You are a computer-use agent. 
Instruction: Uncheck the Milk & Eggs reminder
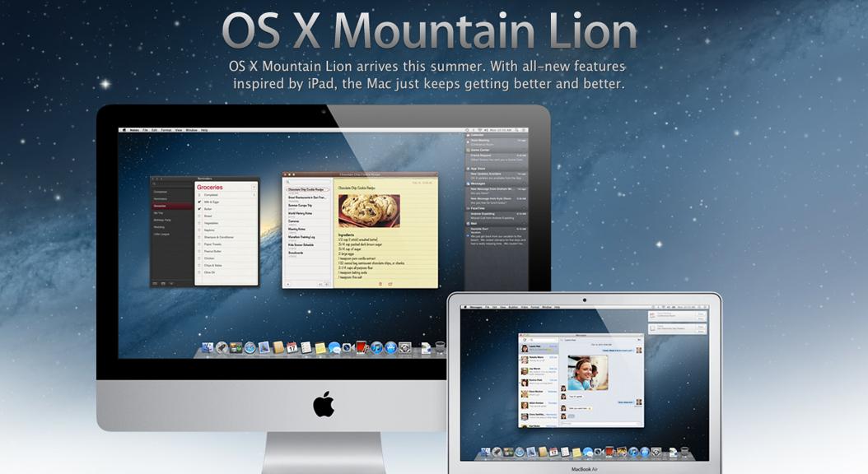(199, 202)
